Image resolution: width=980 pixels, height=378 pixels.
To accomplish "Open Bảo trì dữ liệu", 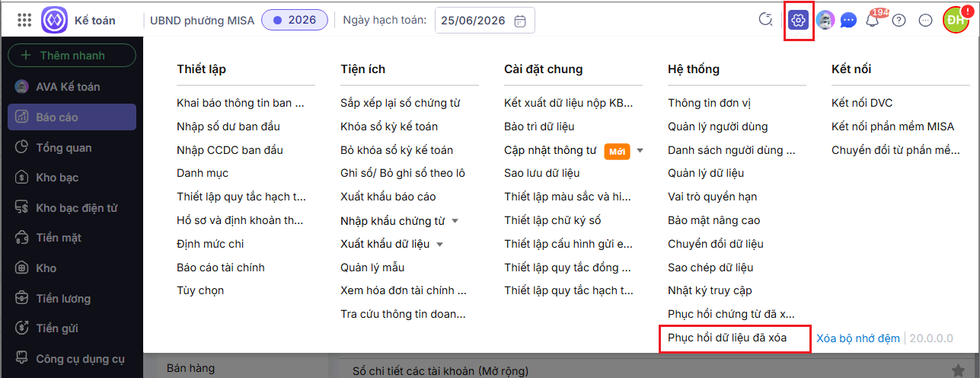I will pyautogui.click(x=539, y=127).
